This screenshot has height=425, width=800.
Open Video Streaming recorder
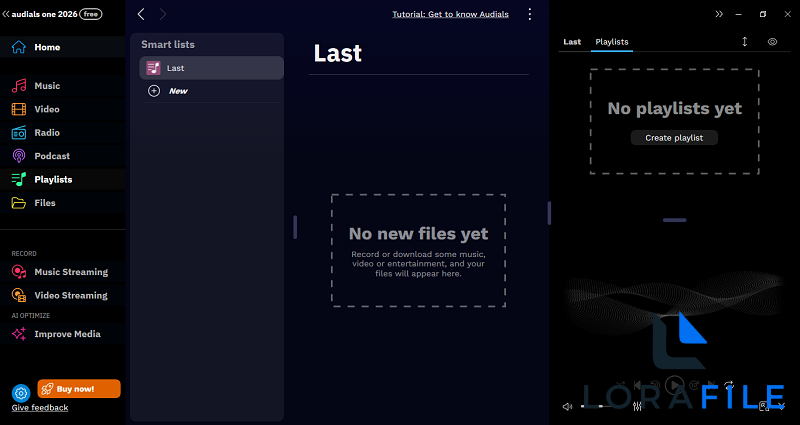62,295
